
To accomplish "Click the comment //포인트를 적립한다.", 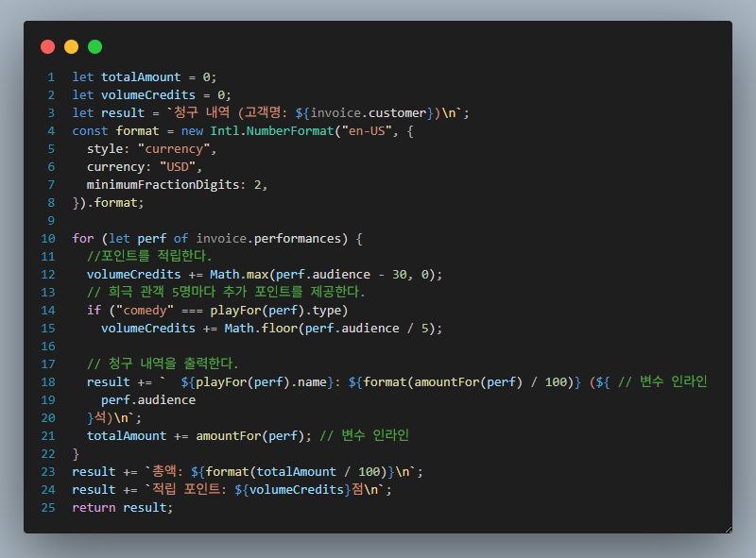I will click(x=149, y=256).
